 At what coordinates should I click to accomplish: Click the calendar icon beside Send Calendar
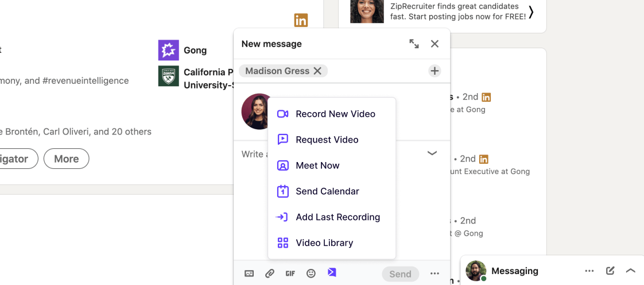tap(282, 191)
